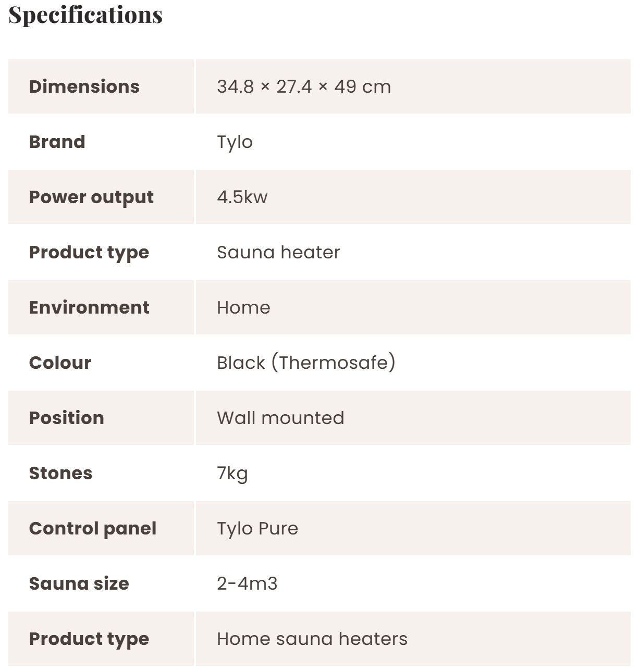Image resolution: width=639 pixels, height=672 pixels.
Task: Click the Control panel label
Action: click(x=93, y=528)
